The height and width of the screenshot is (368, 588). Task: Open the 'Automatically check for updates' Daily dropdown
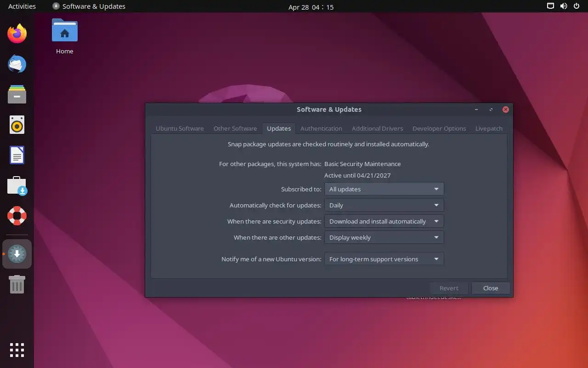(384, 205)
